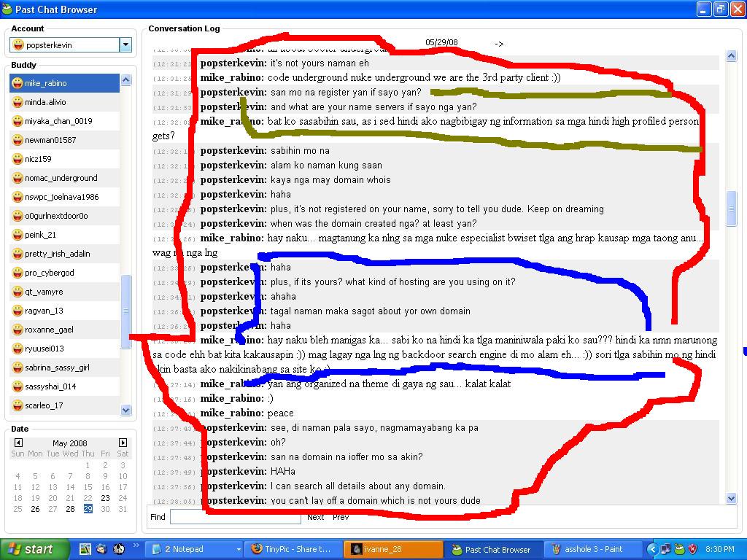The image size is (747, 560).
Task: Pick roxanne_gael in the Buddy list
Action: (x=64, y=330)
